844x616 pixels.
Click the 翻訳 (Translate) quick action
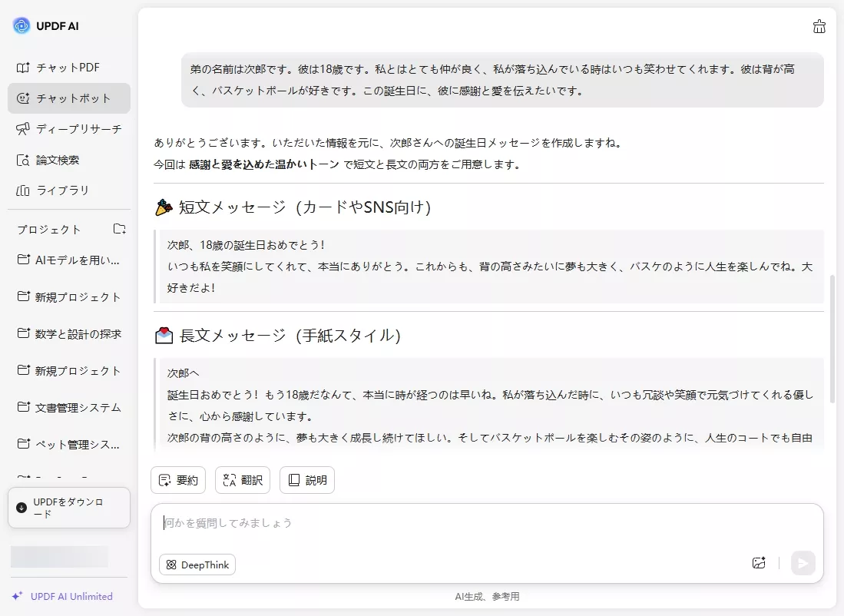coord(242,480)
